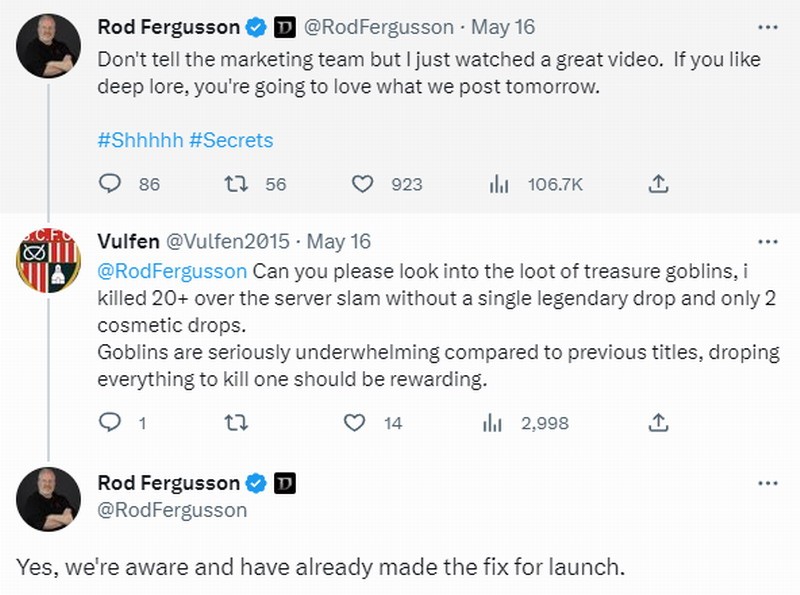Like Vulfen's tweet with 14 likes
The height and width of the screenshot is (595, 800).
pos(355,423)
